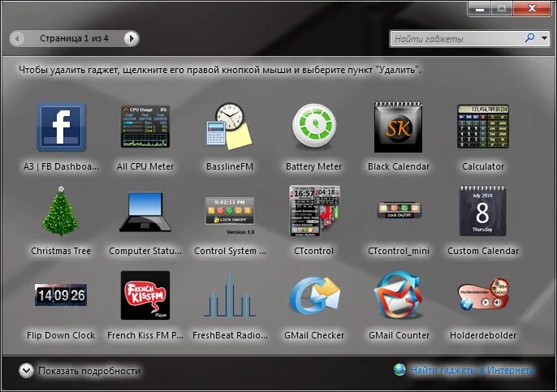This screenshot has width=557, height=392.
Task: Select the CTcontrol_mini gadget icon
Action: click(x=399, y=210)
